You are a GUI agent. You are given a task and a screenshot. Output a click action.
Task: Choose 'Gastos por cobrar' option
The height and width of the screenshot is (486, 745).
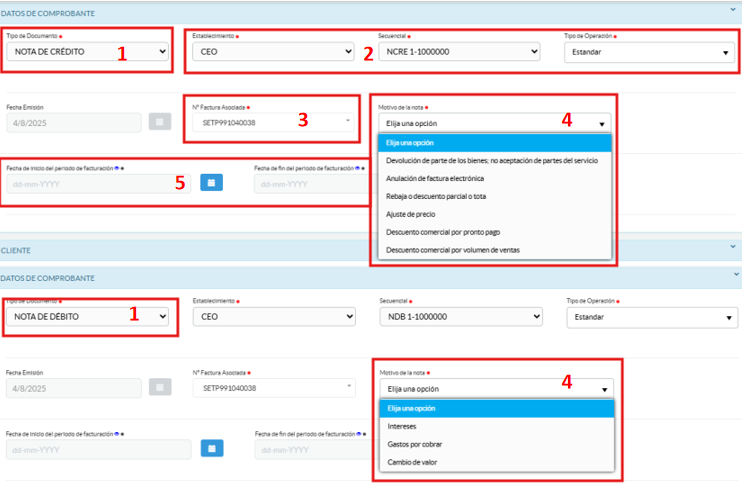tap(413, 444)
